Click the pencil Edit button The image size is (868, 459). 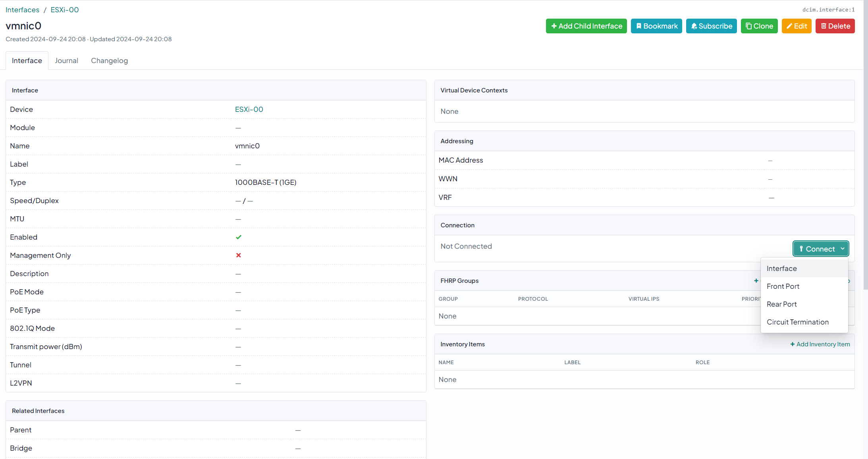(x=796, y=26)
